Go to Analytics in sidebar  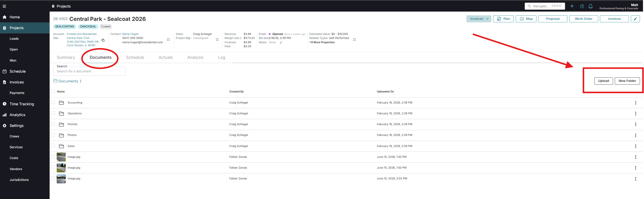[x=17, y=115]
